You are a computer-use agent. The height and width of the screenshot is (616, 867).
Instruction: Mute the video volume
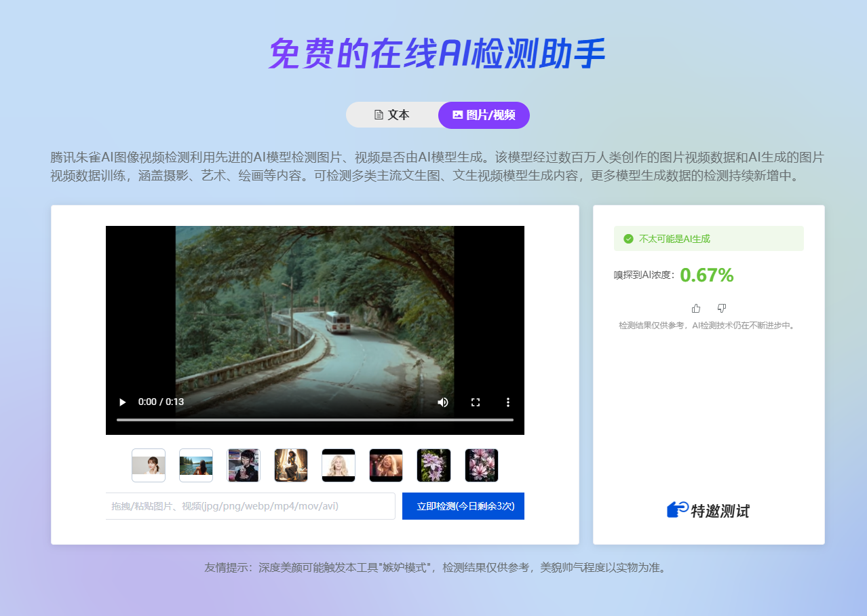coord(443,402)
